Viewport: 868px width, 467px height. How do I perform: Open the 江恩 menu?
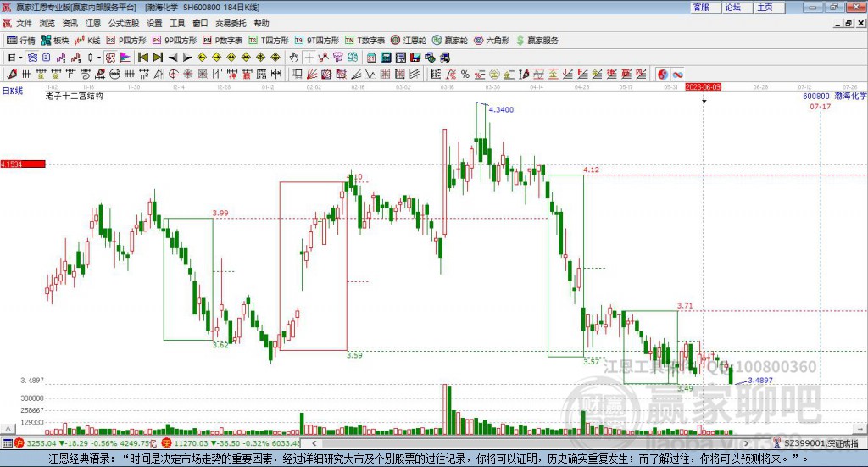click(93, 23)
